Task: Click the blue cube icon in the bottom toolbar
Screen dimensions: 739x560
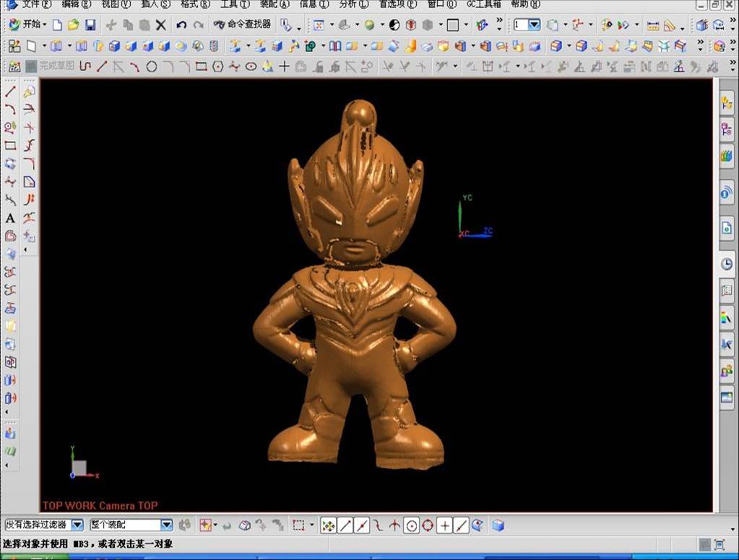Action: tap(498, 525)
